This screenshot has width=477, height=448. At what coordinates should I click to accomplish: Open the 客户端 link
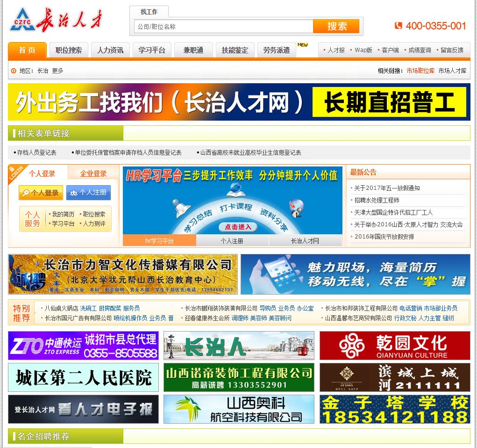point(390,50)
